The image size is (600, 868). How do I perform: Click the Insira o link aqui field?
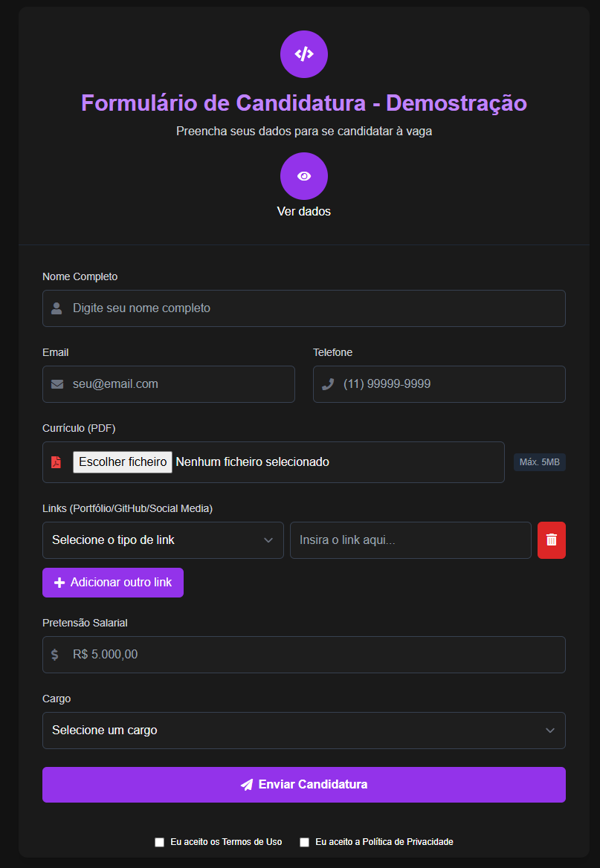coord(410,540)
